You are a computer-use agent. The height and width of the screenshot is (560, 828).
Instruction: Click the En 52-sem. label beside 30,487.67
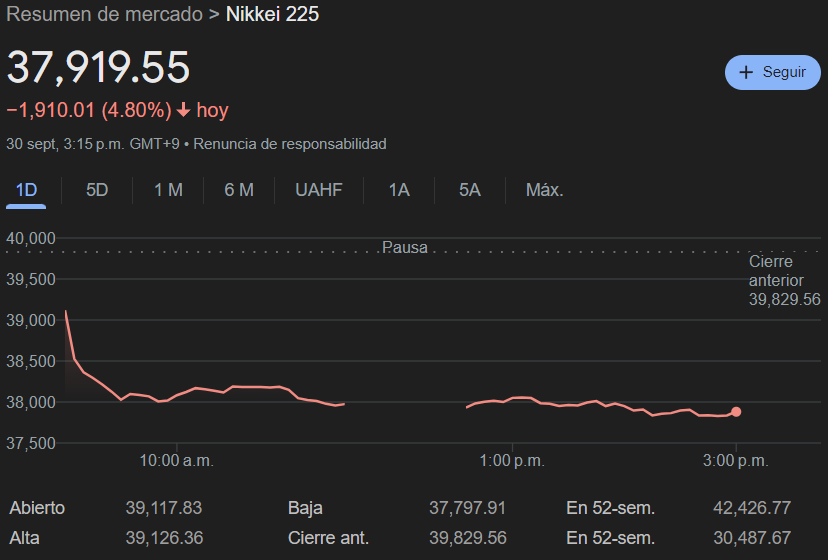tap(610, 538)
